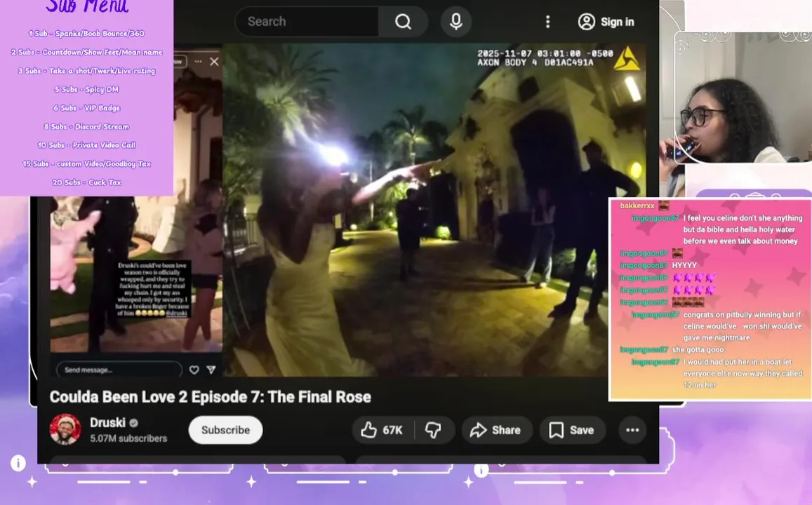Close the Instagram story overlay X

click(x=214, y=62)
